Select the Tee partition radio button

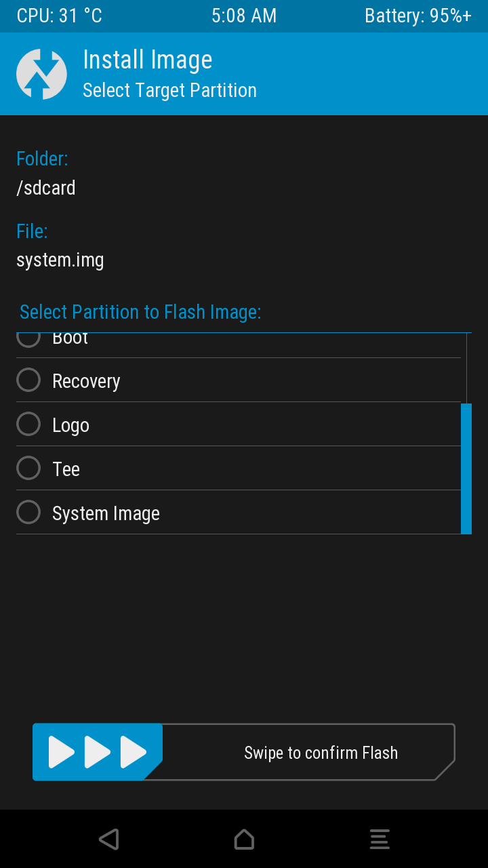point(28,469)
